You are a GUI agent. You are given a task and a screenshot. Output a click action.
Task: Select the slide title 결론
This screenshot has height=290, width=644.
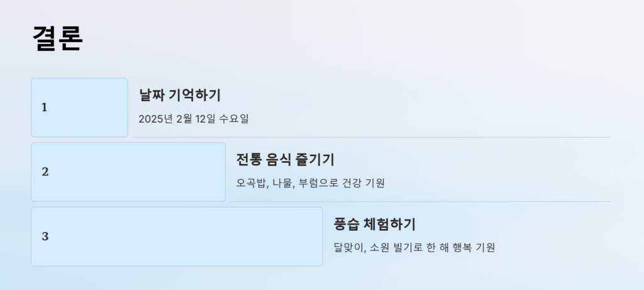57,38
